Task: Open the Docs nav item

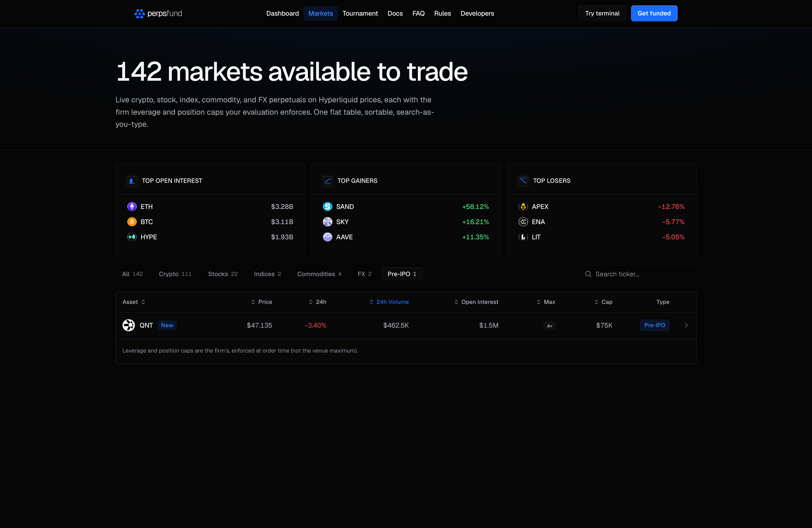Action: coord(395,13)
